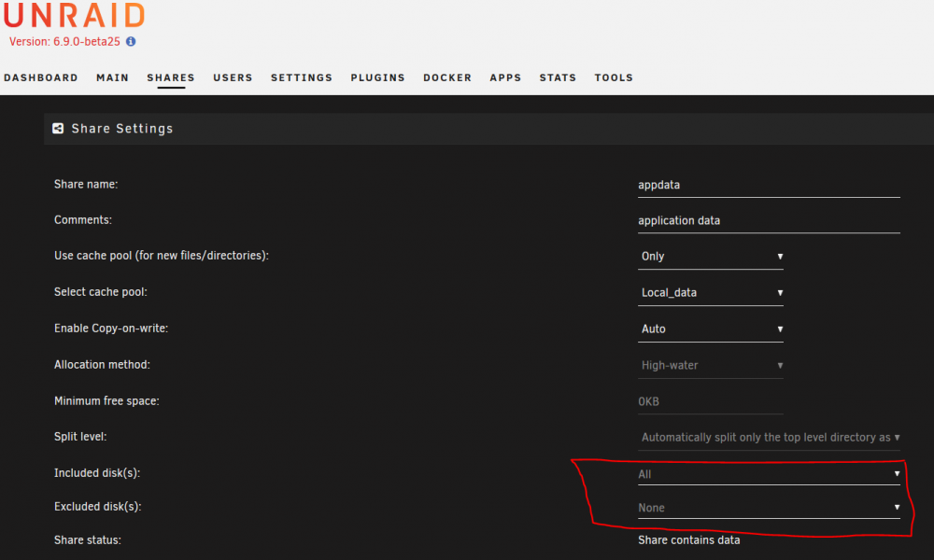The image size is (934, 560).
Task: Click the version 6.9.0-beta25 text
Action: click(64, 42)
